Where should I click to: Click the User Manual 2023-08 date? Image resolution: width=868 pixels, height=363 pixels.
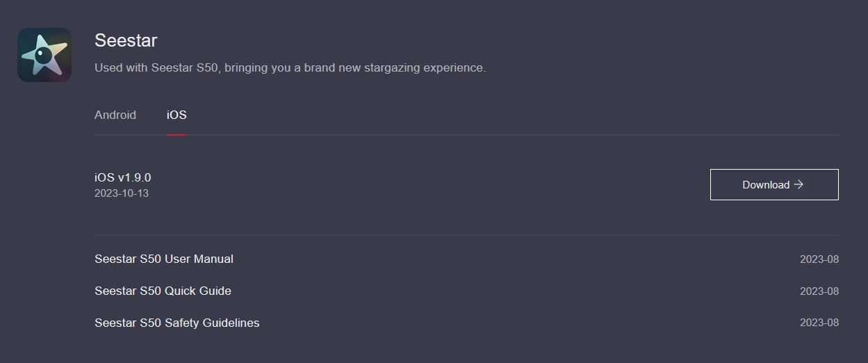click(819, 259)
